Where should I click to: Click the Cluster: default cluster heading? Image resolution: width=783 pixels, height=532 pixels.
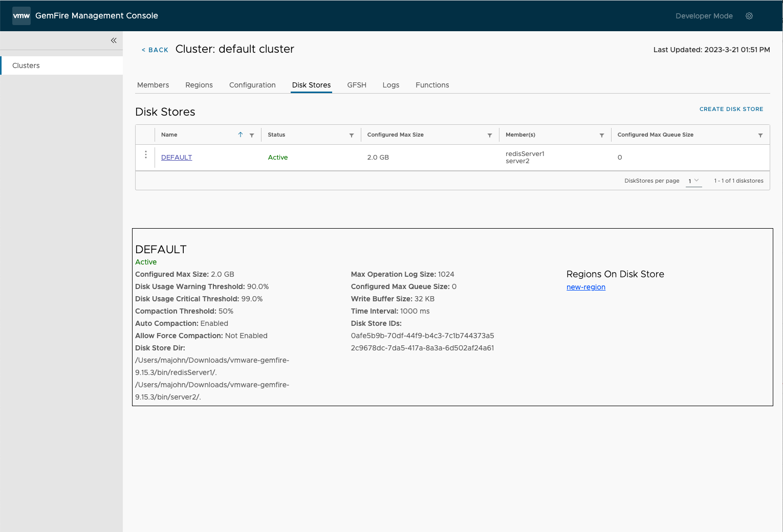[x=235, y=49]
